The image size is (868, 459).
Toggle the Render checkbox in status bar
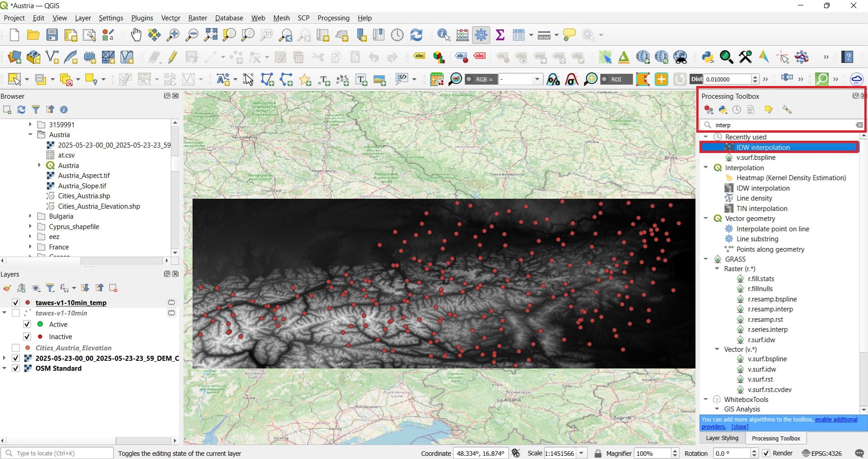point(766,453)
